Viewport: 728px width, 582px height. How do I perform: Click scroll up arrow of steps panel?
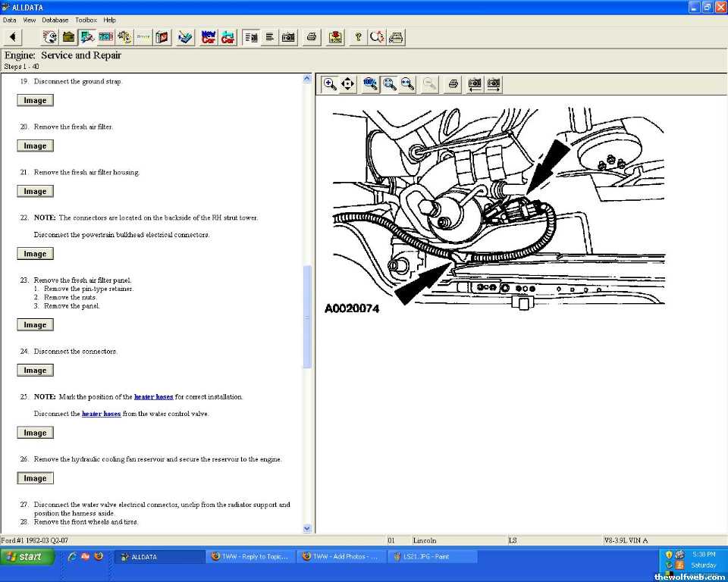pyautogui.click(x=307, y=78)
